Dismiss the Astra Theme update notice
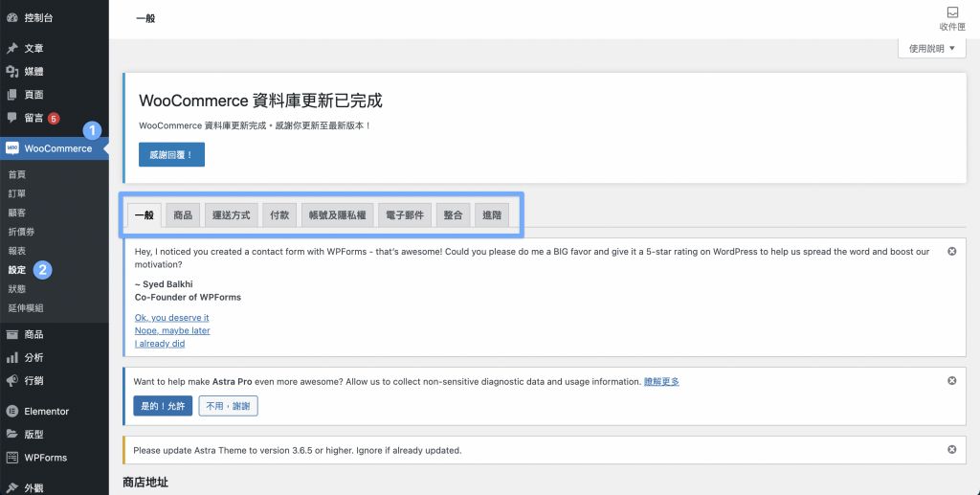The image size is (980, 495). [952, 449]
